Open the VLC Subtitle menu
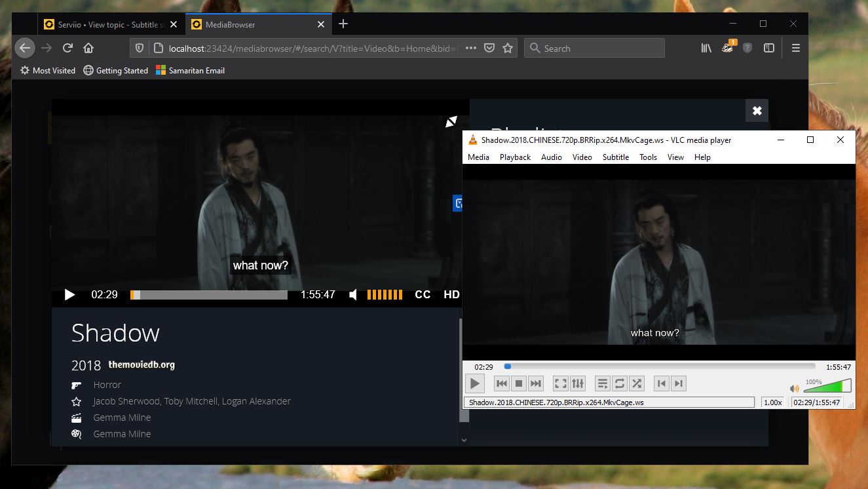868x489 pixels. 615,157
